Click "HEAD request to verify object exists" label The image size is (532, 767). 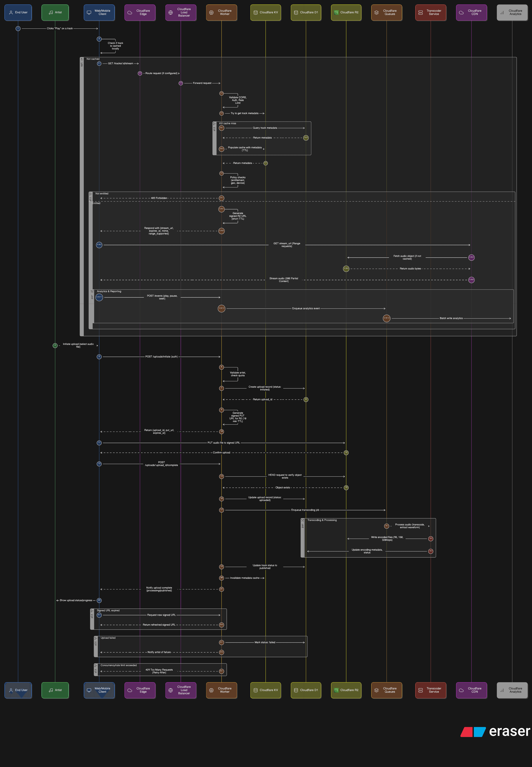(x=285, y=476)
